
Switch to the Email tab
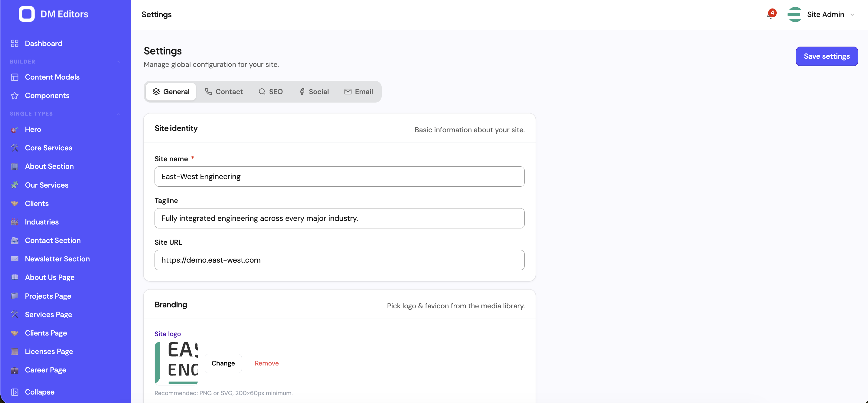(x=358, y=92)
